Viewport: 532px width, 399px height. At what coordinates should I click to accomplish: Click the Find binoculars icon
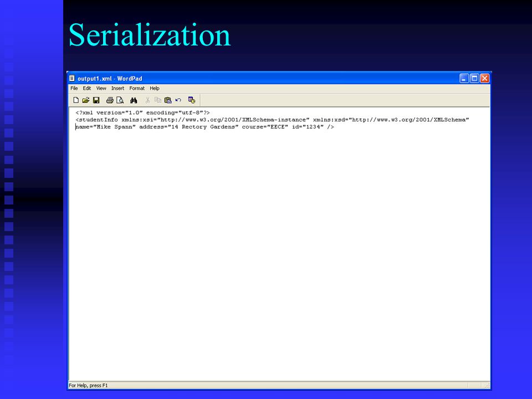(134, 100)
